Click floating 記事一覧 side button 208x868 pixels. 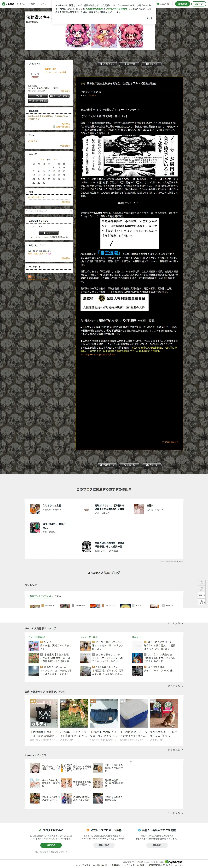(202, 595)
